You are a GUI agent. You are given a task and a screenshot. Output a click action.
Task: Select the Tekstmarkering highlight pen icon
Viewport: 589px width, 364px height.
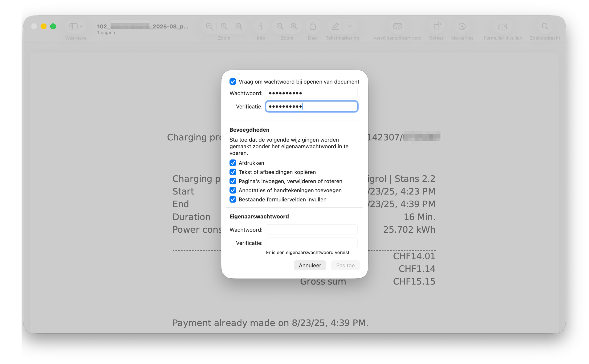335,26
